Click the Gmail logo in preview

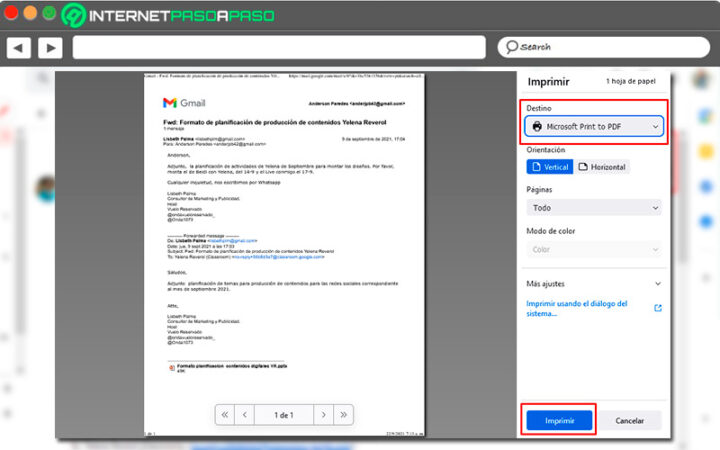pyautogui.click(x=184, y=103)
